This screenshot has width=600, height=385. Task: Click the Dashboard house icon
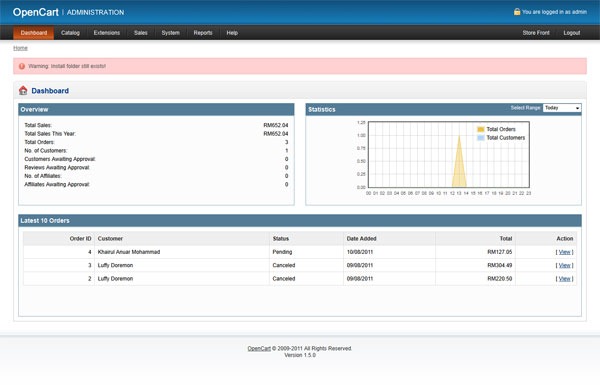coord(23,90)
